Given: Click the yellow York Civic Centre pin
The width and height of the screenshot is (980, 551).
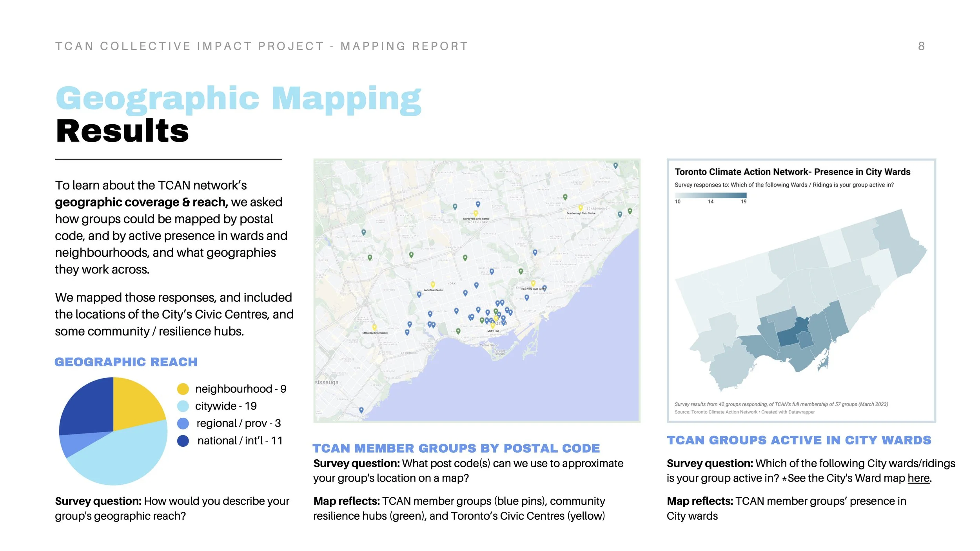Looking at the screenshot, I should (x=433, y=285).
